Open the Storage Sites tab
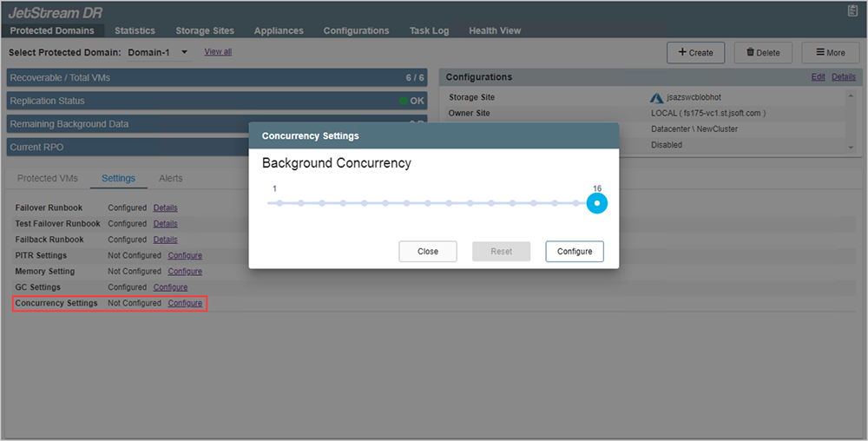 coord(205,30)
